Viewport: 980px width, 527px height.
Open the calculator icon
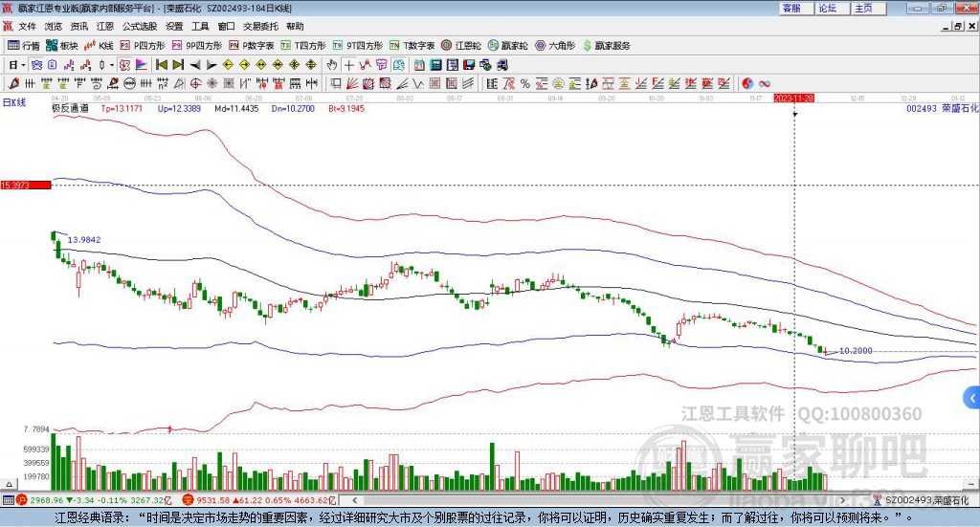(435, 65)
